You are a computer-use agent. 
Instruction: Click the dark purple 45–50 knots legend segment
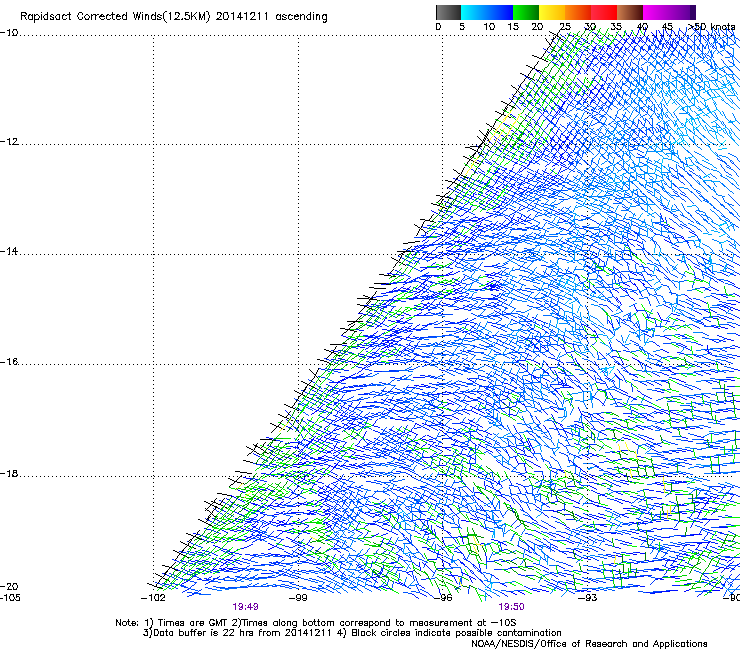click(x=682, y=12)
